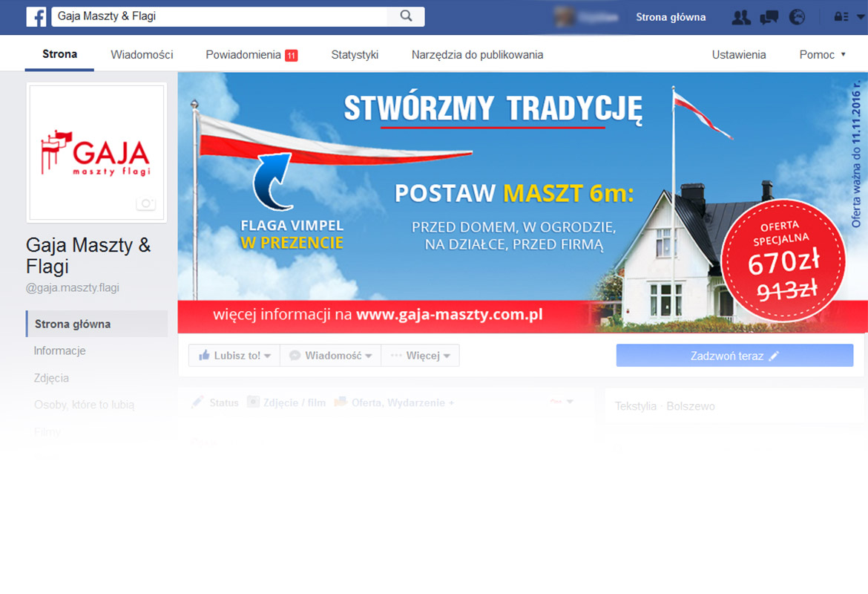Open friend requests icon
Image resolution: width=868 pixels, height=594 pixels.
pyautogui.click(x=740, y=17)
